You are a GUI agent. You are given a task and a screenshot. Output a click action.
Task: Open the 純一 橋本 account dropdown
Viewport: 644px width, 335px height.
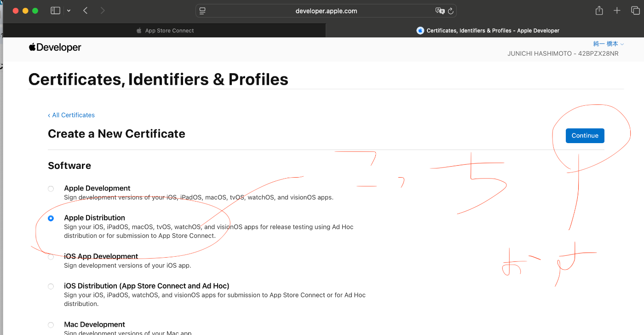(608, 44)
